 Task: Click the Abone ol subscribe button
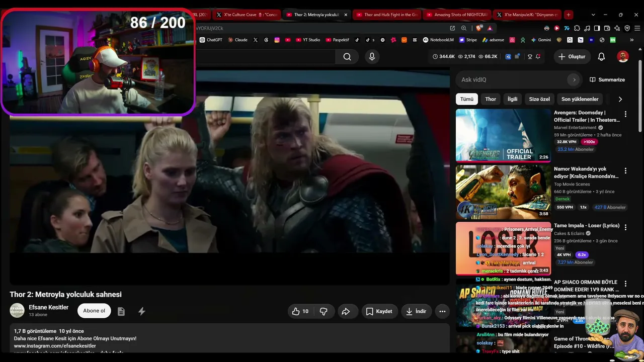pyautogui.click(x=94, y=311)
